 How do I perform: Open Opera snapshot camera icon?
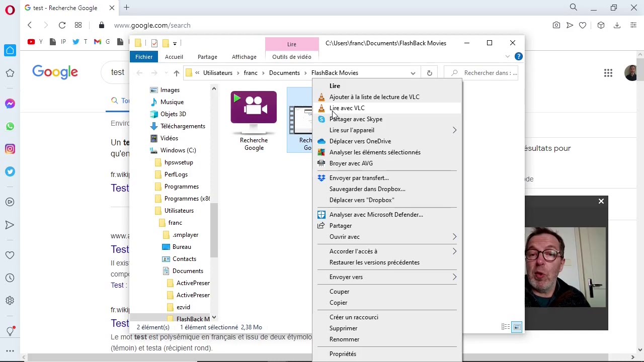[556, 25]
